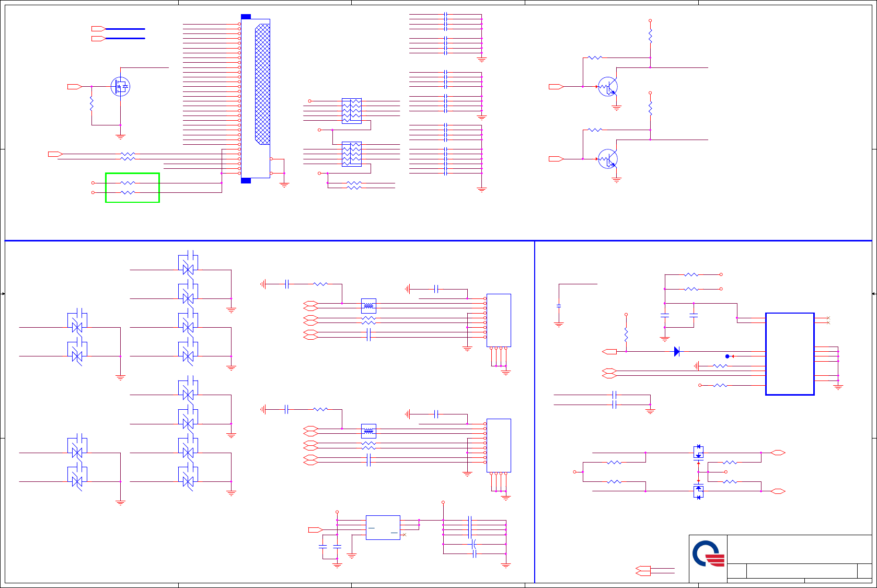Click the input port left of the regulator block
877x588 pixels.
pyautogui.click(x=316, y=530)
